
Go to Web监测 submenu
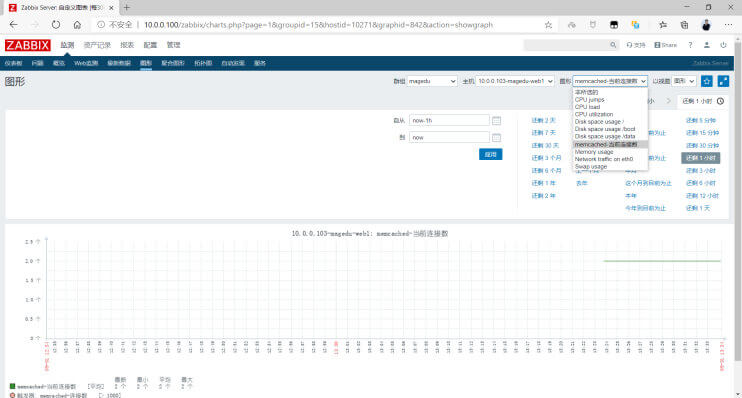click(x=86, y=63)
